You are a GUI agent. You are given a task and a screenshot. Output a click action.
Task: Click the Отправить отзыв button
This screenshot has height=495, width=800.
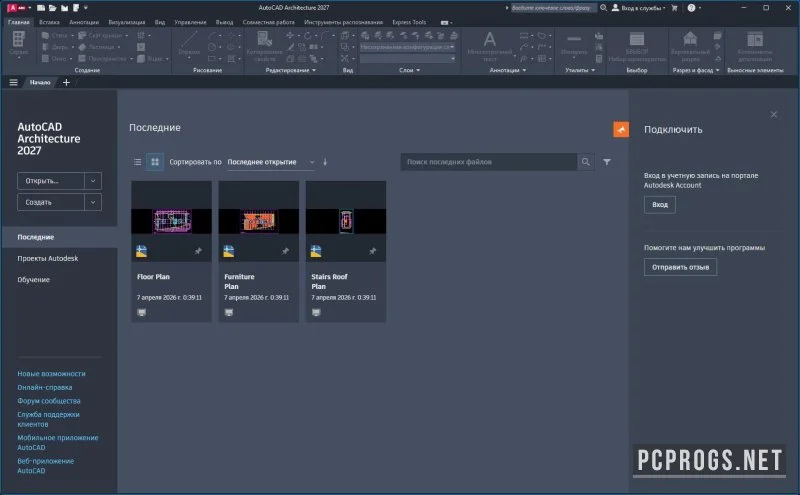pos(680,267)
